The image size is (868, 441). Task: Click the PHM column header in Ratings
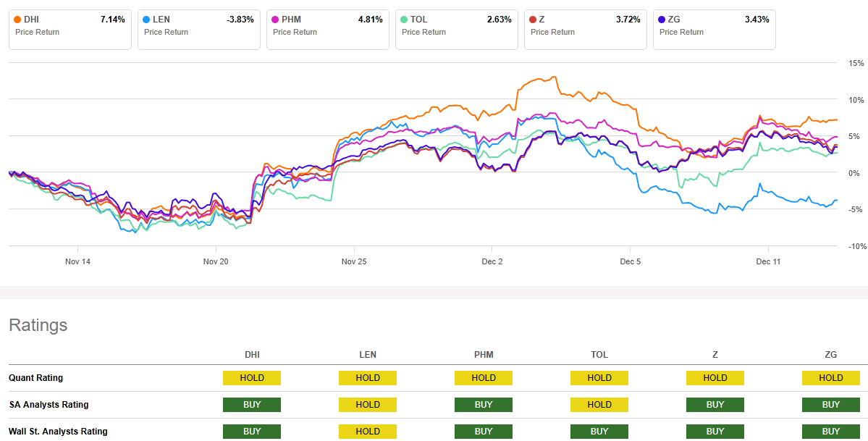point(484,355)
